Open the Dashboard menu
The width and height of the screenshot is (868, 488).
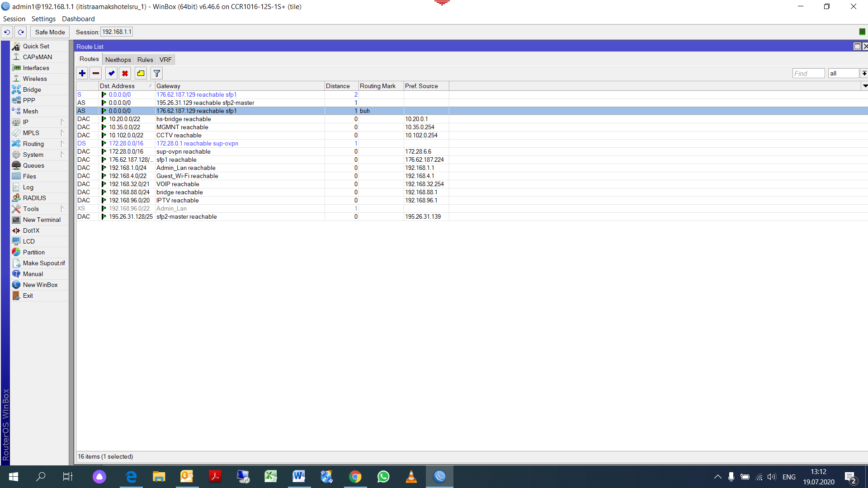pos(78,19)
